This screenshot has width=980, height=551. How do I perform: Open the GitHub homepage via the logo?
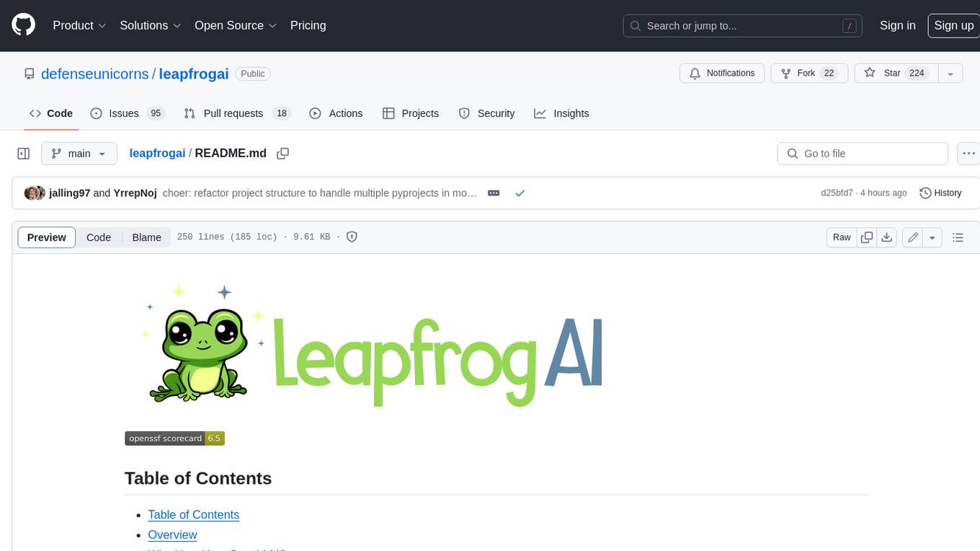[x=23, y=25]
